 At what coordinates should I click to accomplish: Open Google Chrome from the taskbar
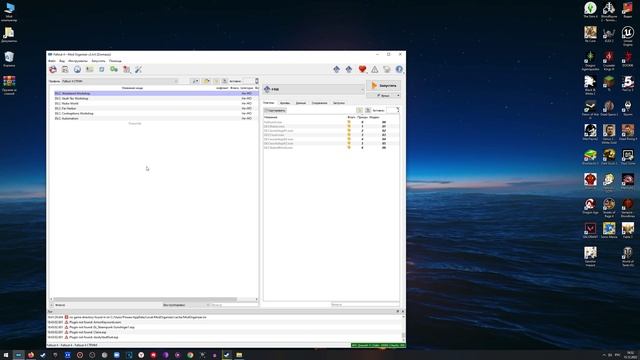click(x=190, y=355)
